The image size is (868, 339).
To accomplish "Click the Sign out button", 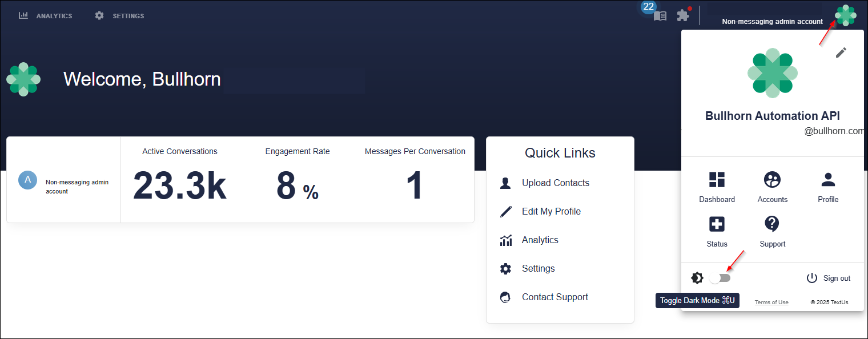I will (x=828, y=278).
